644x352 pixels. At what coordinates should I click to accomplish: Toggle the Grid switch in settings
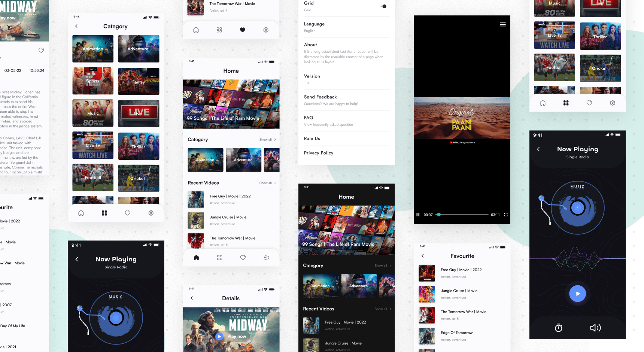pos(383,6)
